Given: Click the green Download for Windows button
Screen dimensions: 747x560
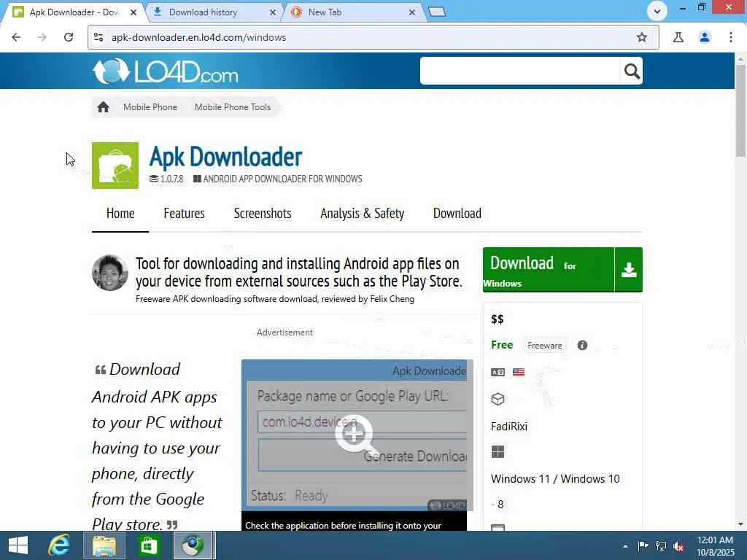Looking at the screenshot, I should (x=549, y=270).
